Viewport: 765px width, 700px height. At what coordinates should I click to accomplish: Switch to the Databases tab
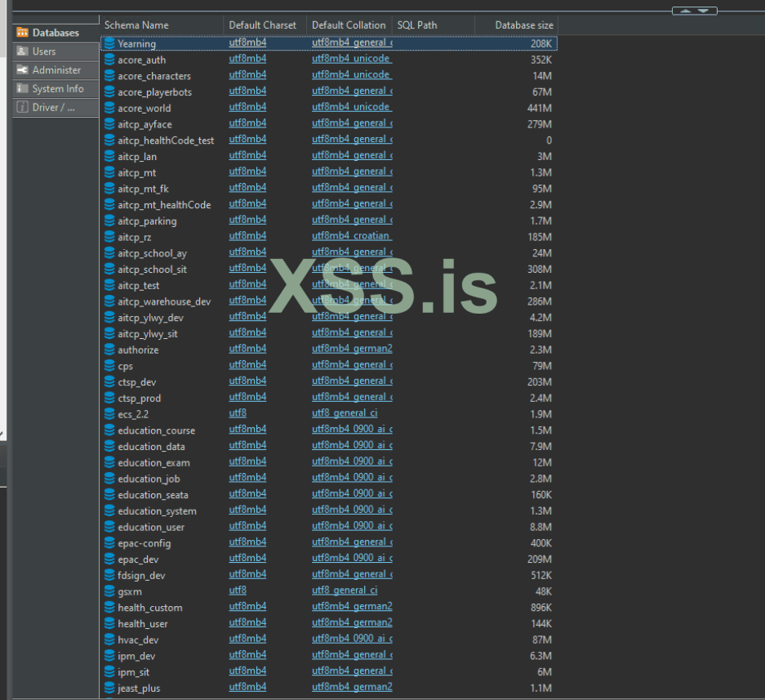55,33
